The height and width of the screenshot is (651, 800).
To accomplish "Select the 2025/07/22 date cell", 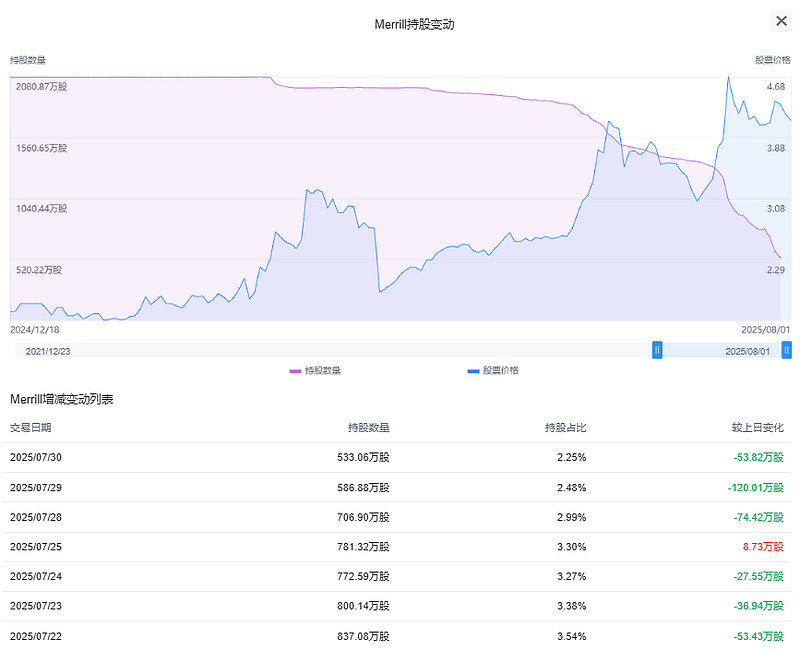I will click(x=36, y=636).
